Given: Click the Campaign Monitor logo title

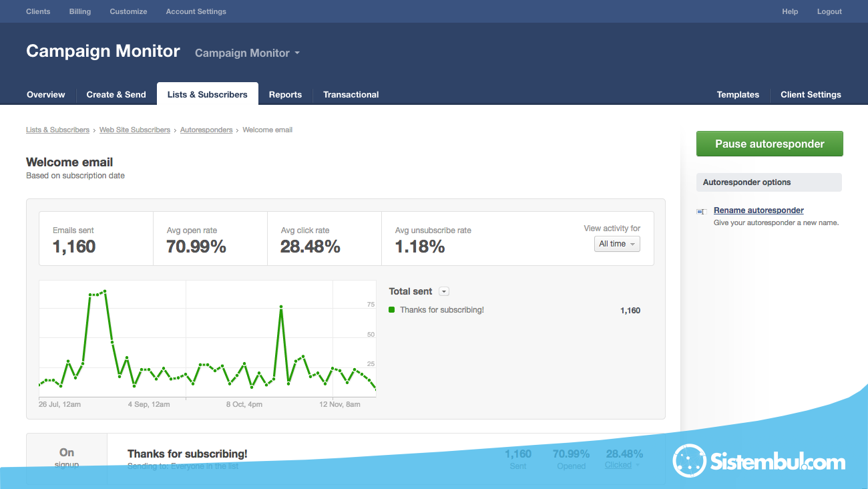Looking at the screenshot, I should [x=103, y=51].
